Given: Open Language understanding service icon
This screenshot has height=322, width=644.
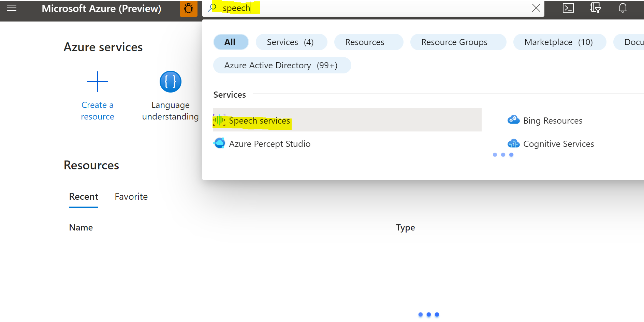Looking at the screenshot, I should (171, 82).
